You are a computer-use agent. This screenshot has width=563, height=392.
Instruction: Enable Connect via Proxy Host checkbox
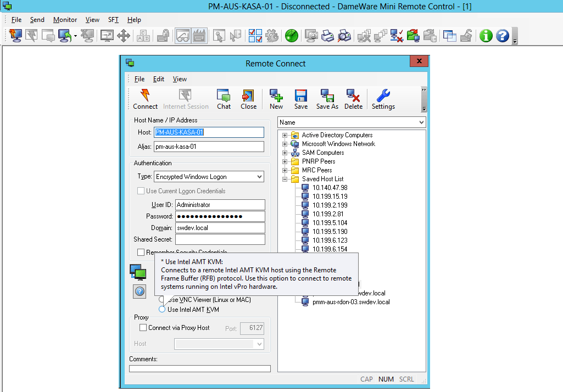click(143, 327)
